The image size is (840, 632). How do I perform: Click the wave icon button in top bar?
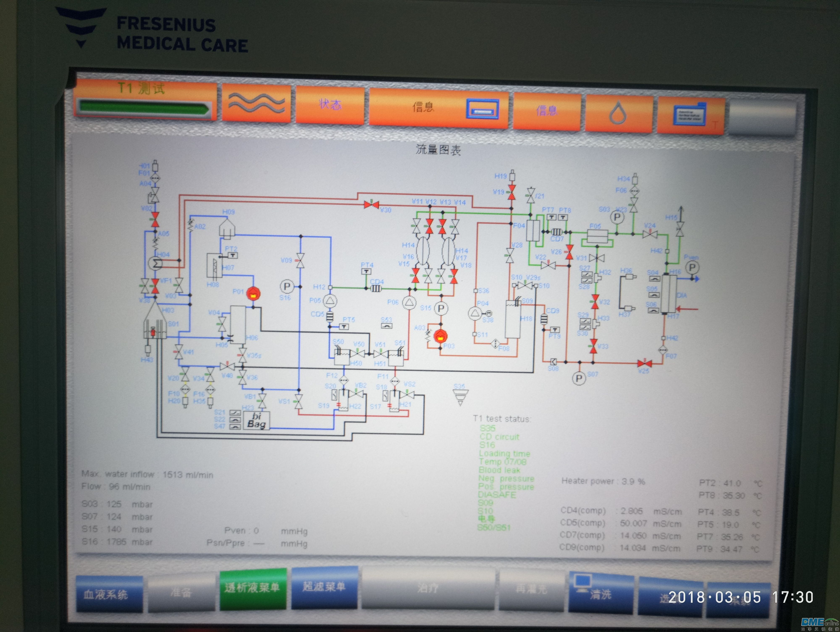pos(256,103)
